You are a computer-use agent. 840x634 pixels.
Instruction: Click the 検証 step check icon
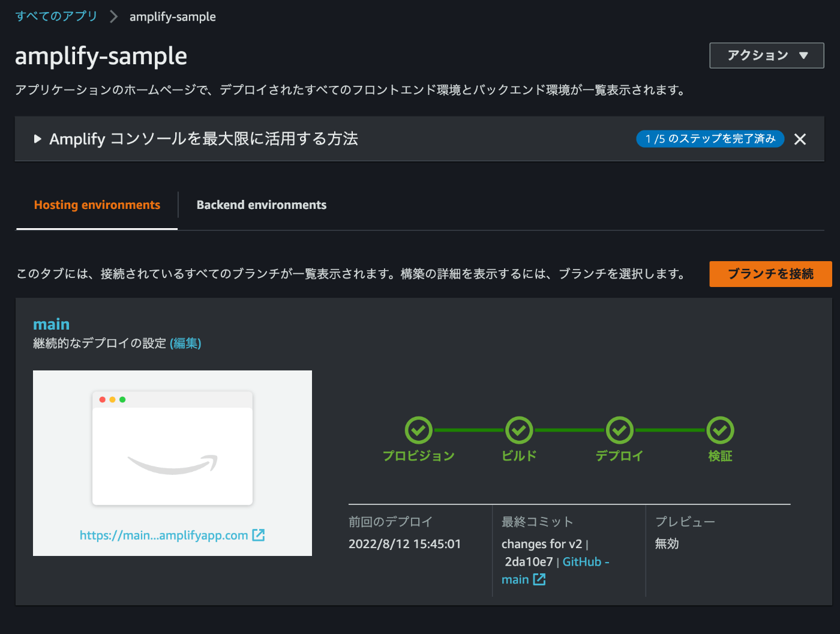(x=720, y=430)
